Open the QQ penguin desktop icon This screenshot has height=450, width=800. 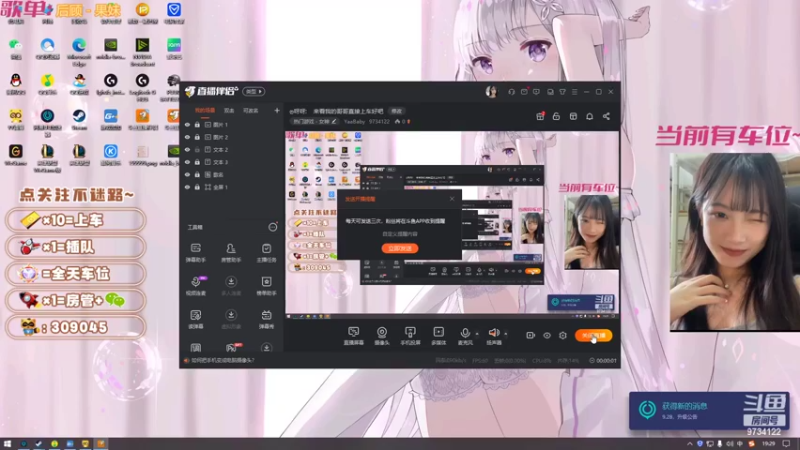[x=16, y=84]
